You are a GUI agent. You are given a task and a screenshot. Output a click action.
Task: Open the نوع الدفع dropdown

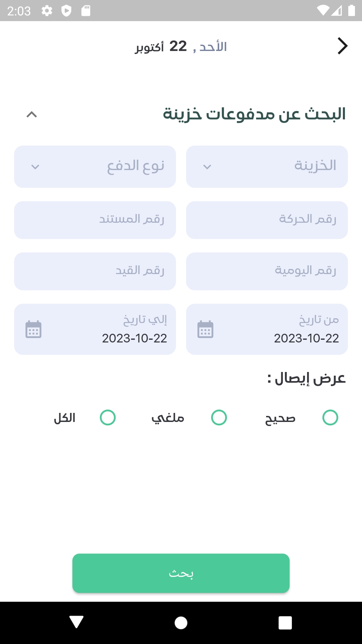click(95, 167)
